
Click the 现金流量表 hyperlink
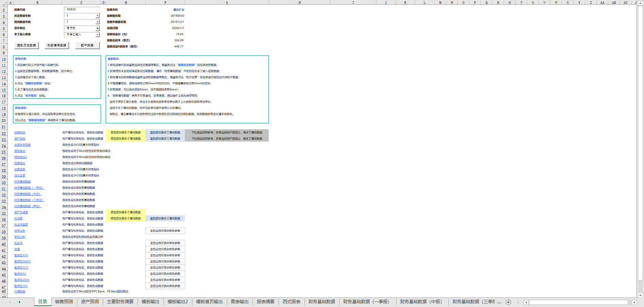(x=21, y=225)
